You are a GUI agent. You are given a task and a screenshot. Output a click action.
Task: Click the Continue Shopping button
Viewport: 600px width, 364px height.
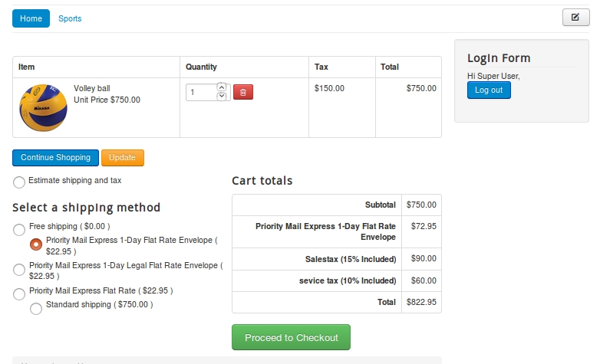click(x=55, y=158)
